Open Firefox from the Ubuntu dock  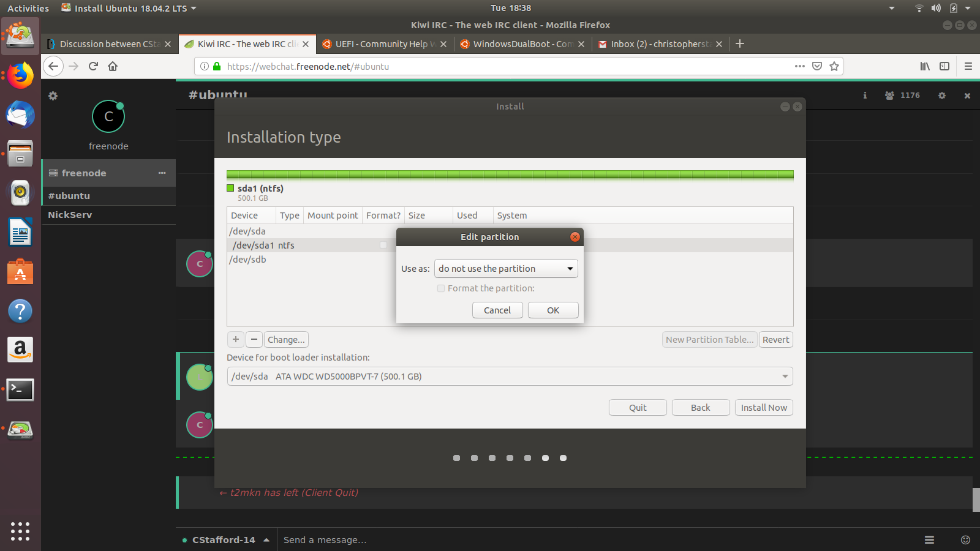20,76
